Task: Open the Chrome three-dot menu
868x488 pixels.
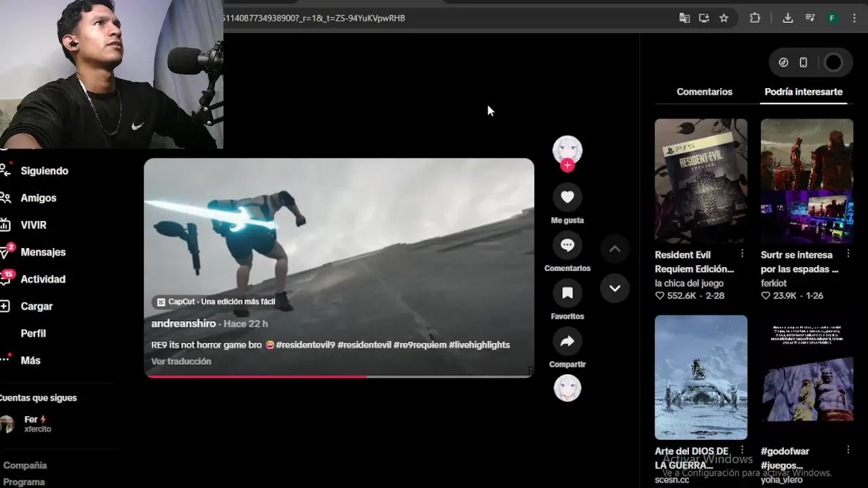Action: click(x=853, y=18)
